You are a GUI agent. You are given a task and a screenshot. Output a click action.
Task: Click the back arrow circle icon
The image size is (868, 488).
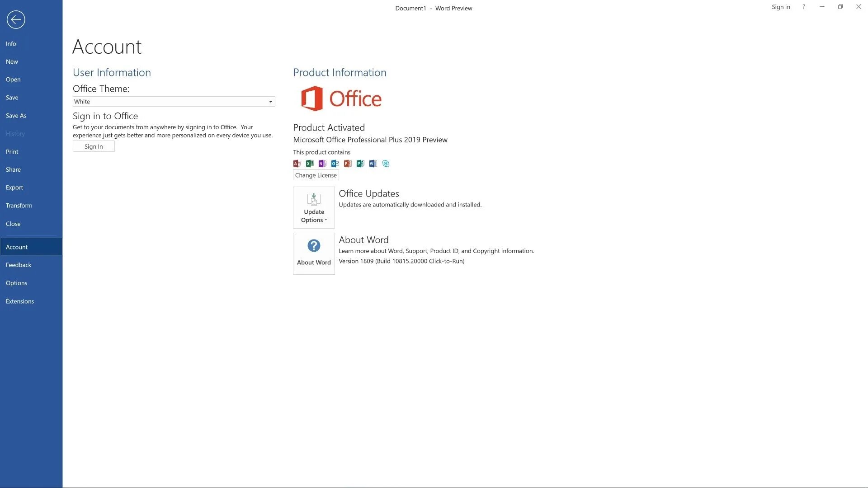(x=16, y=19)
